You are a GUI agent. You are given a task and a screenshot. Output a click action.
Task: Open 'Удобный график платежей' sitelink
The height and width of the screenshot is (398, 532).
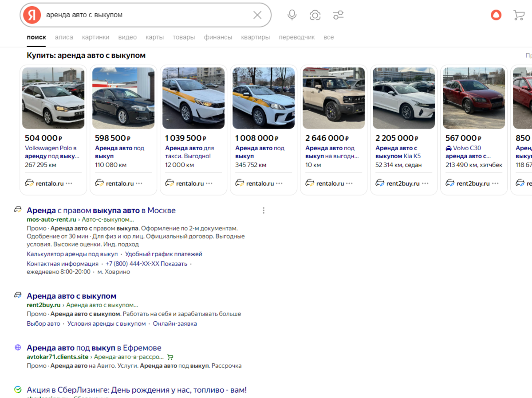click(164, 254)
